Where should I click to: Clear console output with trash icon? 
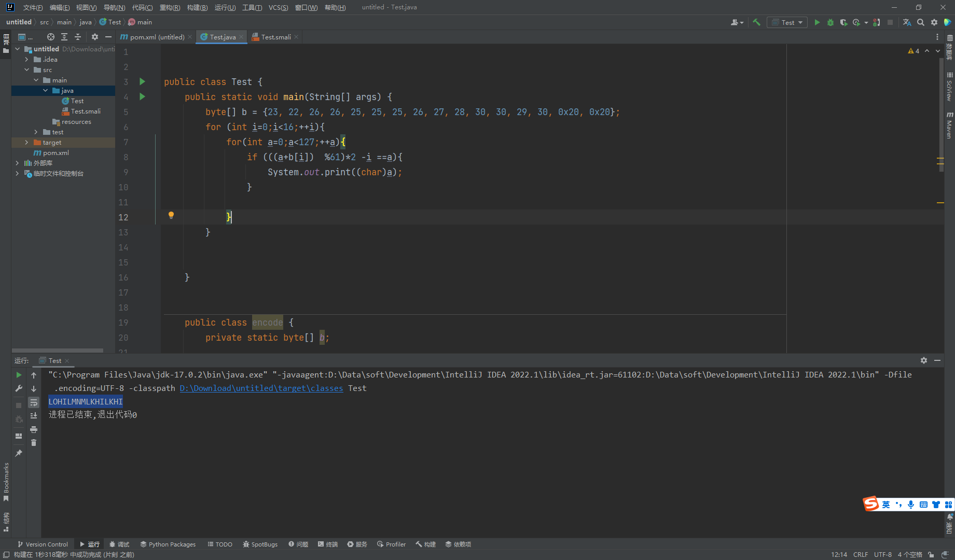34,443
